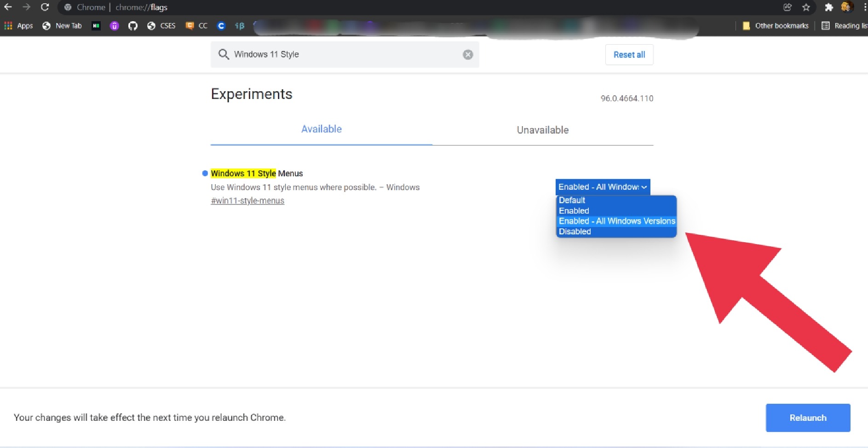868x448 pixels.
Task: Open the New Tab bookmark
Action: point(62,26)
